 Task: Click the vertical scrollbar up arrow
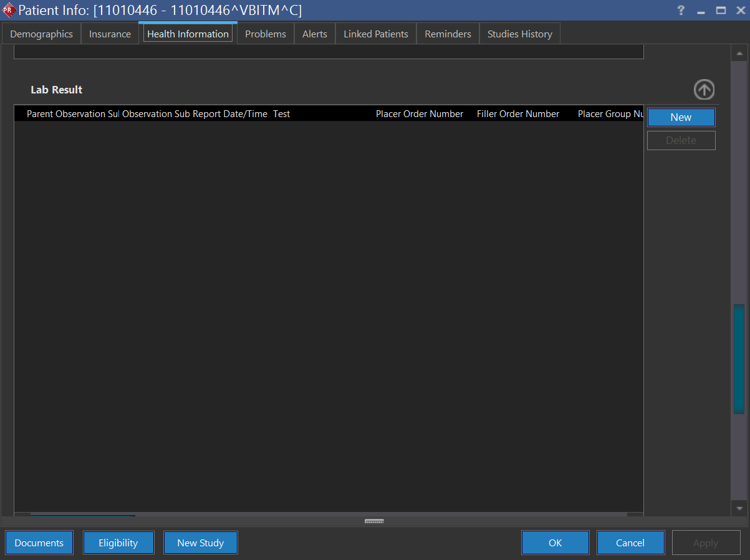pos(739,54)
